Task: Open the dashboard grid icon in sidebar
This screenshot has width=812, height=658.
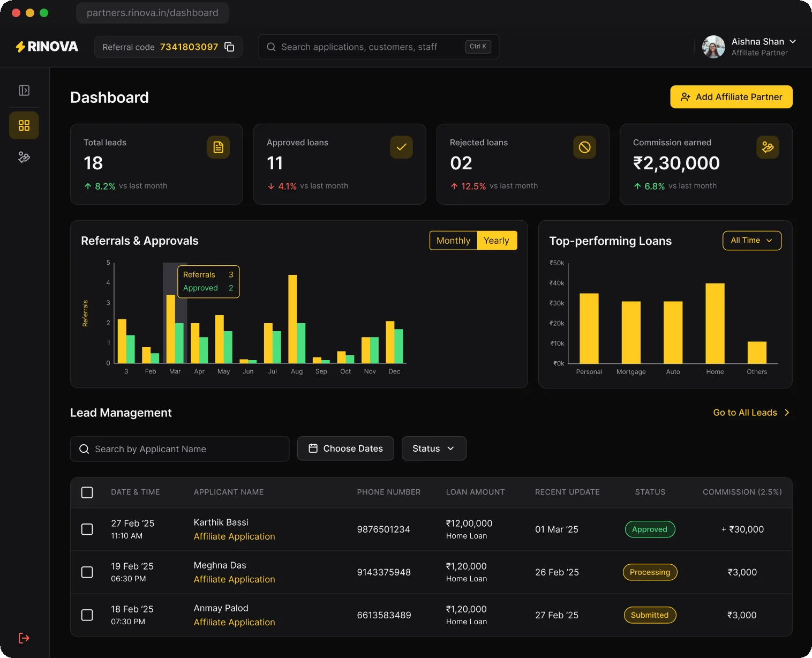Action: click(x=24, y=125)
